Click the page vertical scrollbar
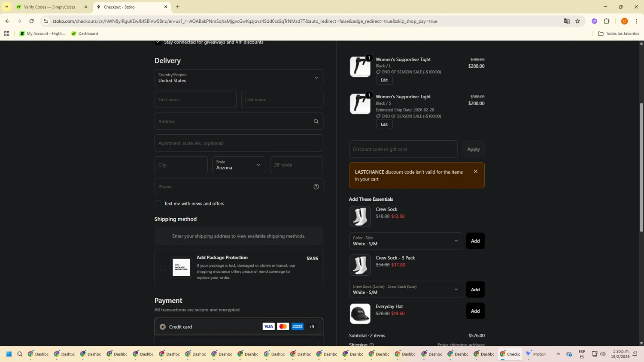Screen dimensions: 644x362 pyautogui.click(x=641, y=167)
